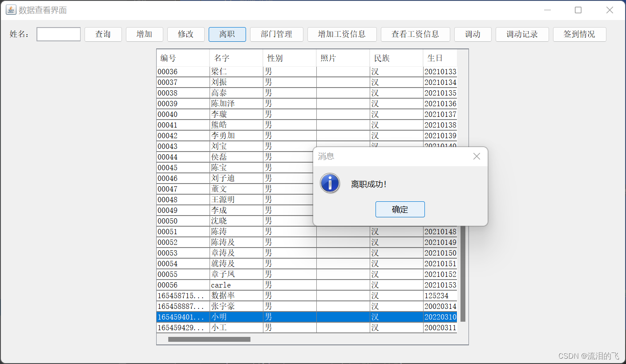
Task: Click the birthday cell 20020311
Action: [440, 328]
